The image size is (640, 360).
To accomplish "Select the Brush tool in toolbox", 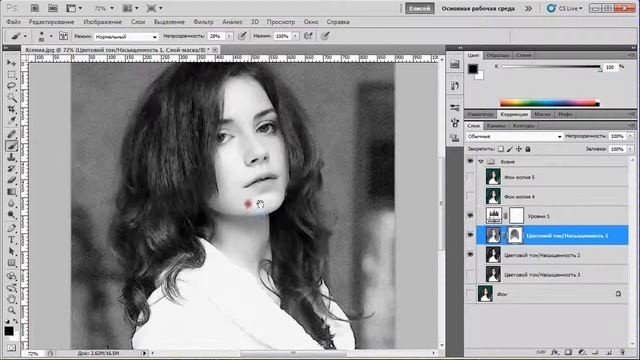I will click(x=11, y=146).
